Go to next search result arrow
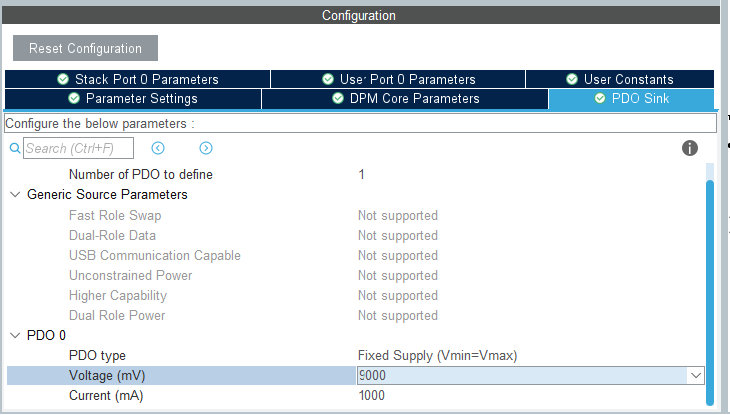 pos(206,148)
